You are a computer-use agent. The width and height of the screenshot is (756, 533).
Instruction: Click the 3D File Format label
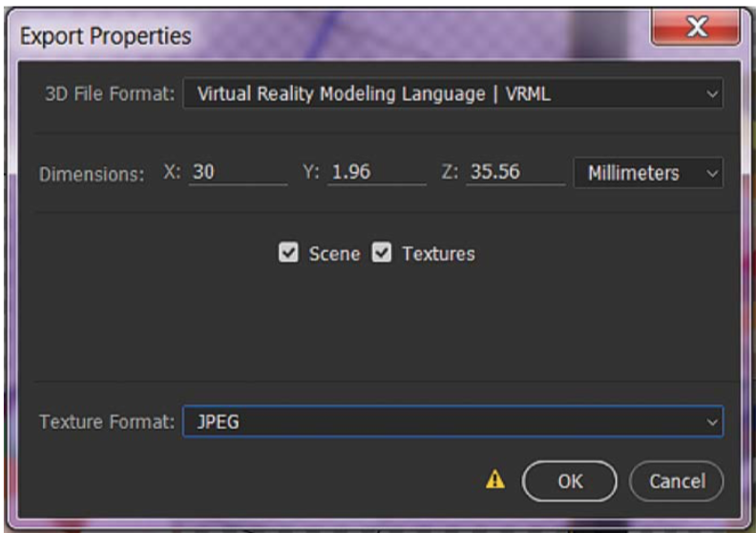coord(110,95)
